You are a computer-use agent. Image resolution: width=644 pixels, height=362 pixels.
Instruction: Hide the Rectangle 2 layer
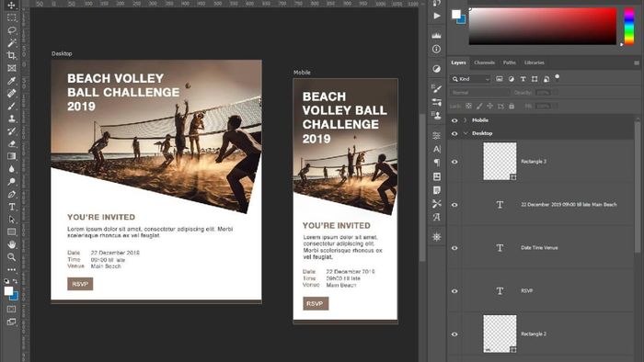click(454, 334)
